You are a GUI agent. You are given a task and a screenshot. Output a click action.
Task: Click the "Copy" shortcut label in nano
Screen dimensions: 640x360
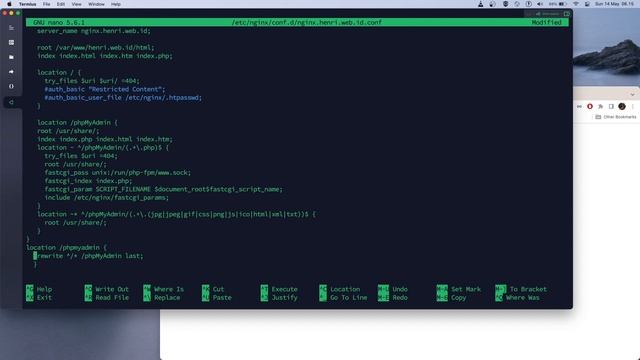pyautogui.click(x=458, y=298)
